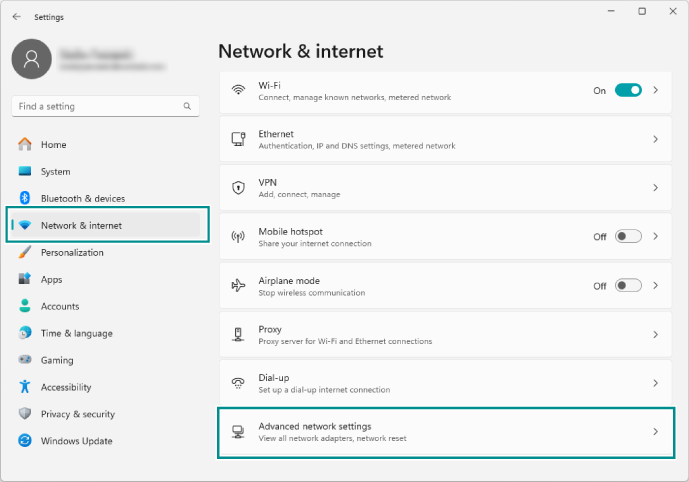Click the Wi-Fi signal icon
The width and height of the screenshot is (689, 482).
tap(238, 90)
